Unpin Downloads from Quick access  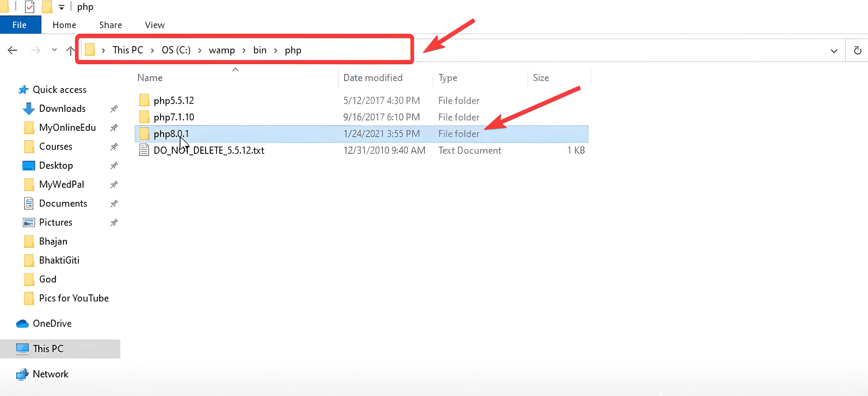[x=114, y=108]
